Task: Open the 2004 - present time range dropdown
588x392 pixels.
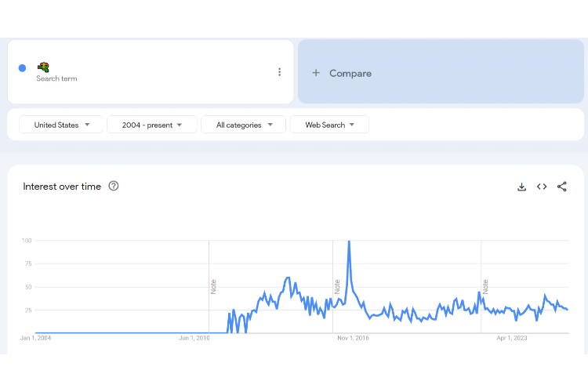Action: pyautogui.click(x=152, y=125)
